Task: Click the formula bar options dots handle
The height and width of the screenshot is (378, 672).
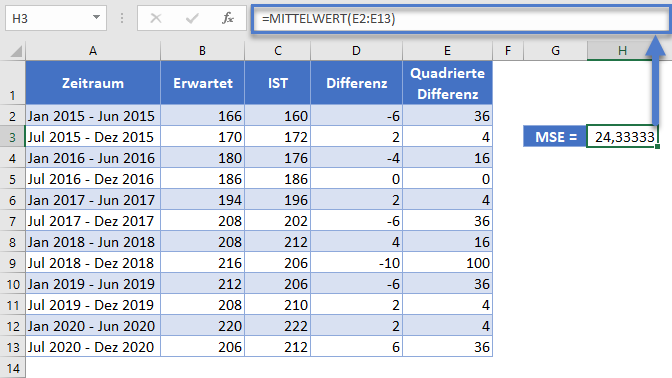Action: pos(122,18)
